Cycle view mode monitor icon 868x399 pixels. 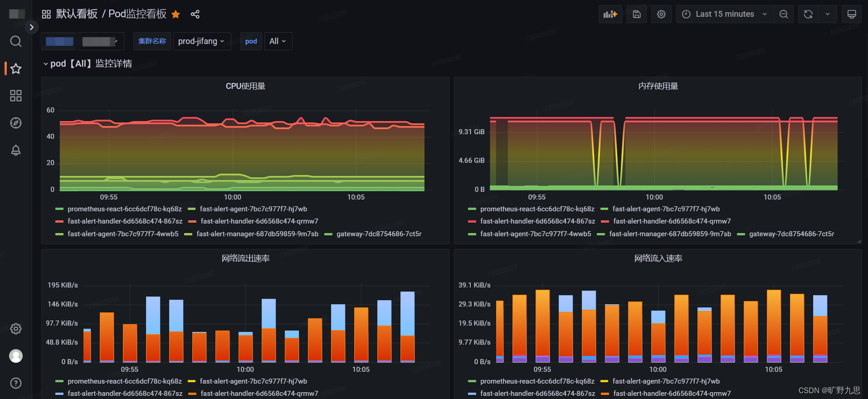[852, 14]
